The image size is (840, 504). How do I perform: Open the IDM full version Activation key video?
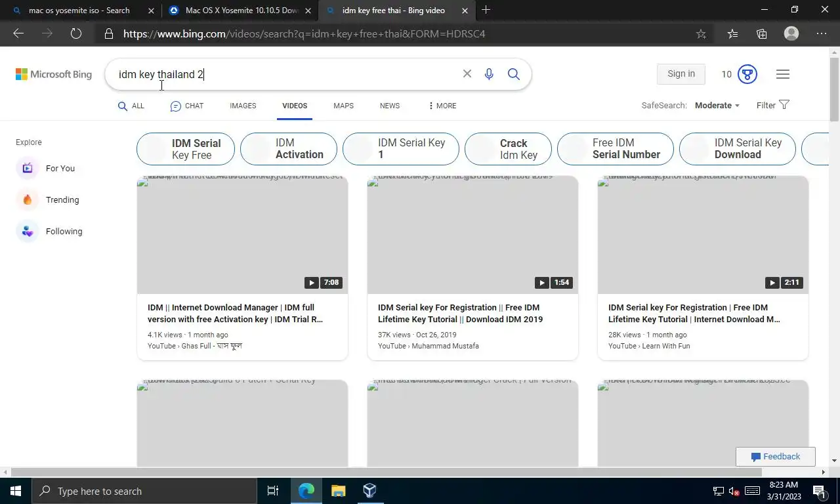coord(235,314)
